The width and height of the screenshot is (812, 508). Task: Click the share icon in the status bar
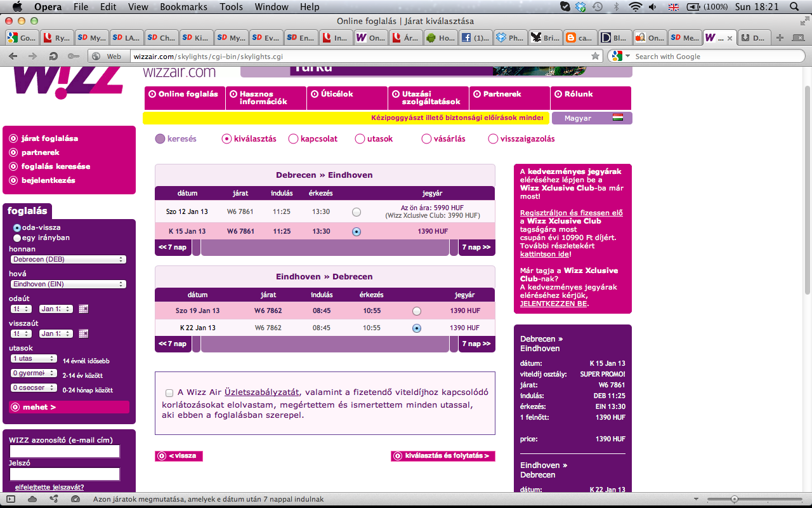pos(54,499)
